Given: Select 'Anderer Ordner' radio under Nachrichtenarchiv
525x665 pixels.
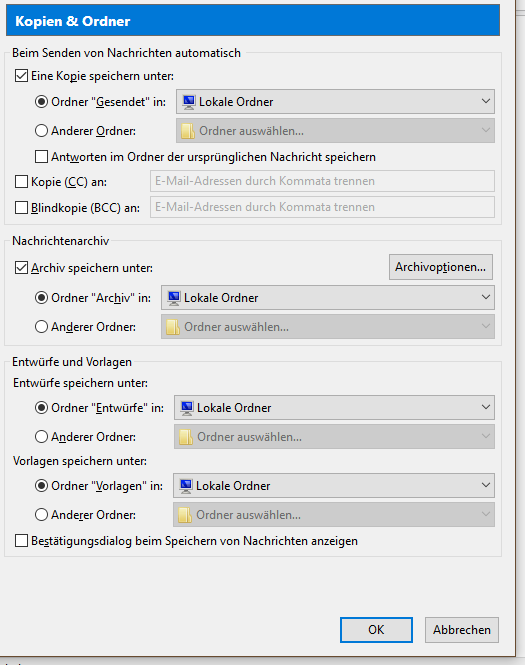Looking at the screenshot, I should (x=41, y=327).
